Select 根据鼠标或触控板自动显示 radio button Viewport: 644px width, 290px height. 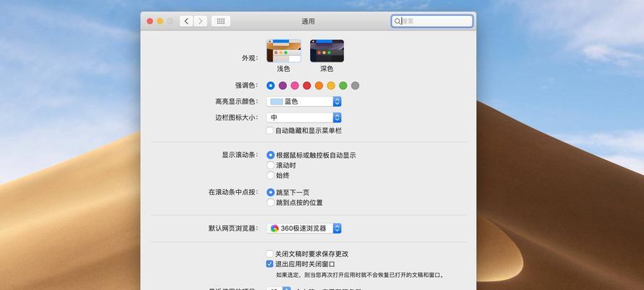271,155
